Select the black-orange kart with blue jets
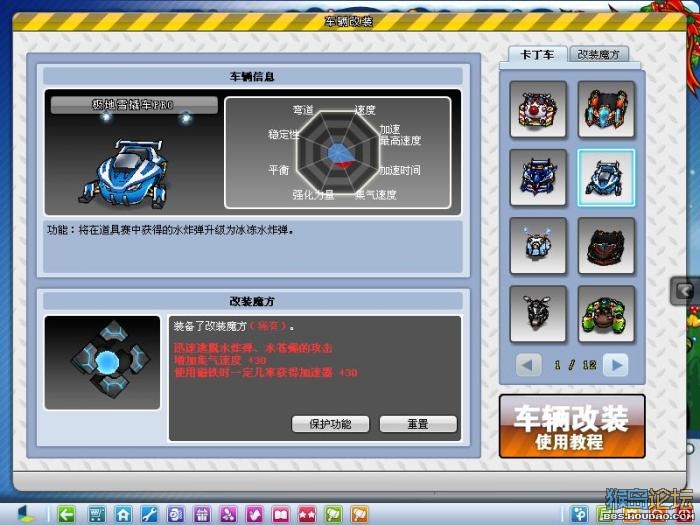 [606, 109]
